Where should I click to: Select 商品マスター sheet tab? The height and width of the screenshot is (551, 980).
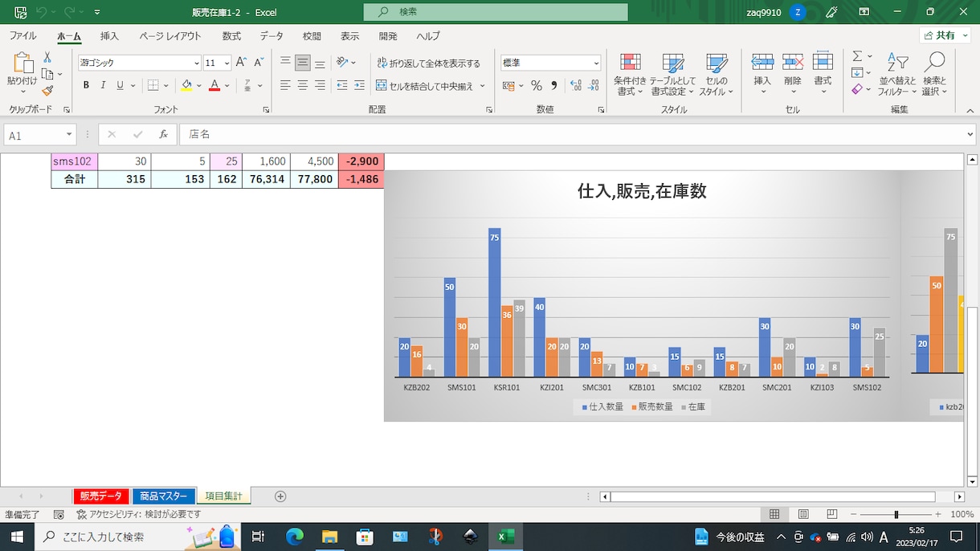click(164, 496)
